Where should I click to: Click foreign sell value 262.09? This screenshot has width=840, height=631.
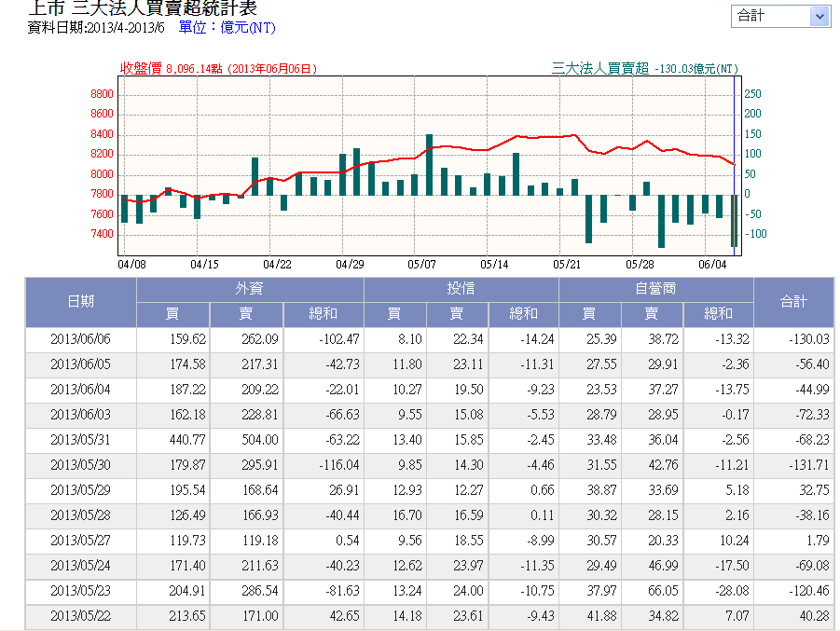pos(260,339)
